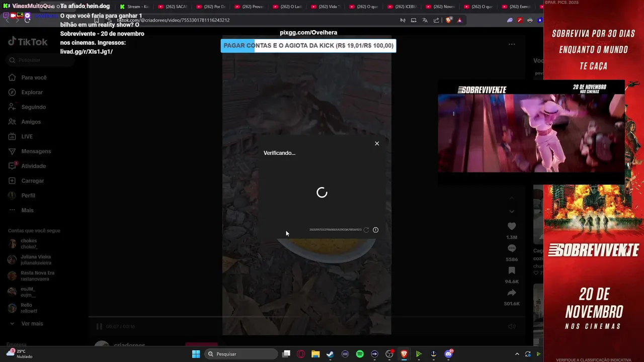This screenshot has height=362, width=644.
Task: Open Para você in TikTok sidebar
Action: (x=34, y=77)
